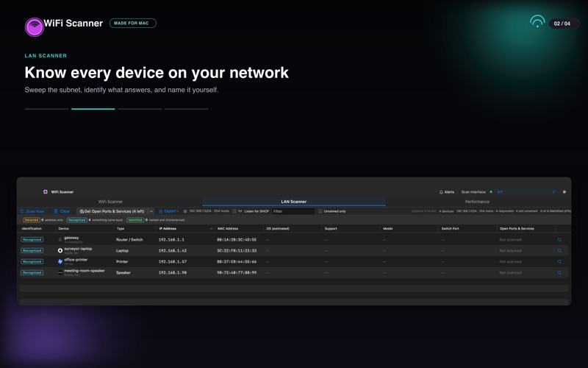Viewport: 588px width, 368px height.
Task: Select the office-printer device name
Action: (76, 260)
